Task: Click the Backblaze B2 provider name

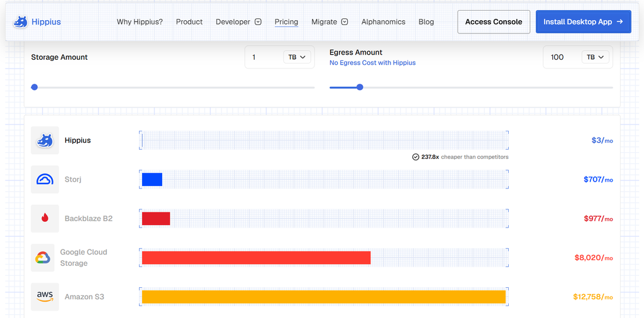Action: pos(88,219)
